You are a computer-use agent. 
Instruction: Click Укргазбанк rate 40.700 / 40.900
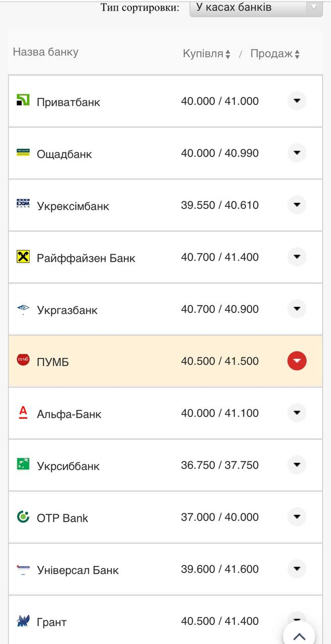click(x=220, y=309)
